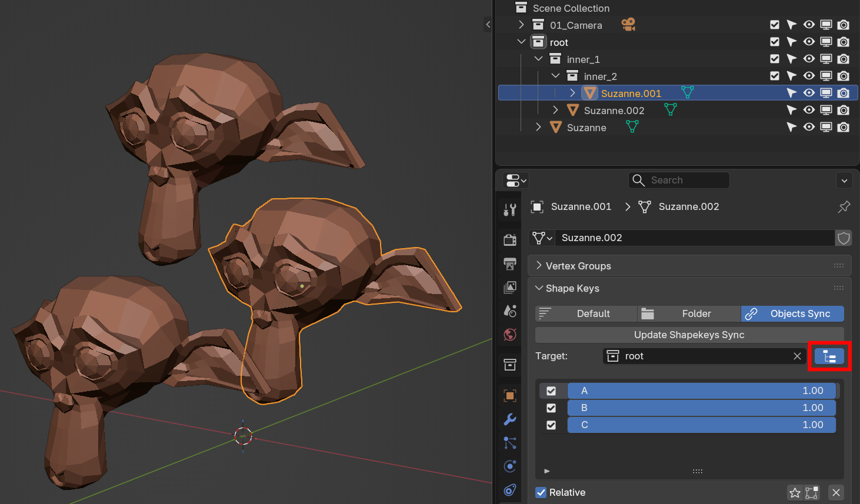Screen dimensions: 860x504
Task: Clear the root target with X
Action: (x=797, y=356)
